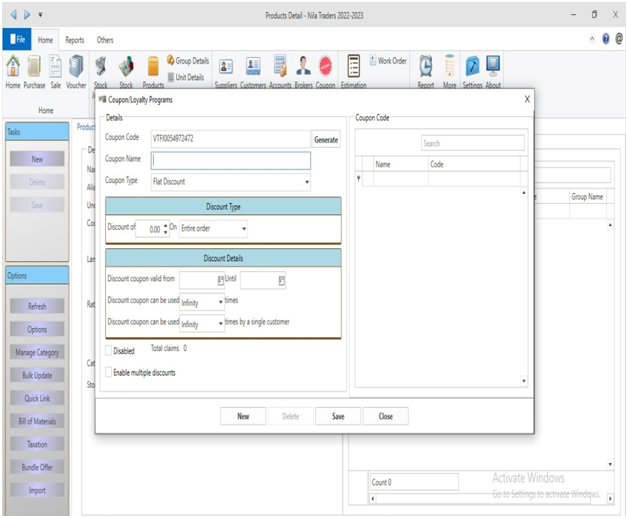Open the Home icon in the ribbon
The width and height of the screenshot is (628, 518).
(13, 71)
